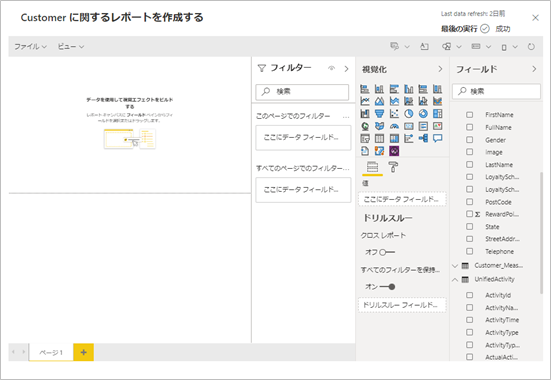Select the card visual
The height and width of the screenshot is (380, 551).
click(409, 126)
